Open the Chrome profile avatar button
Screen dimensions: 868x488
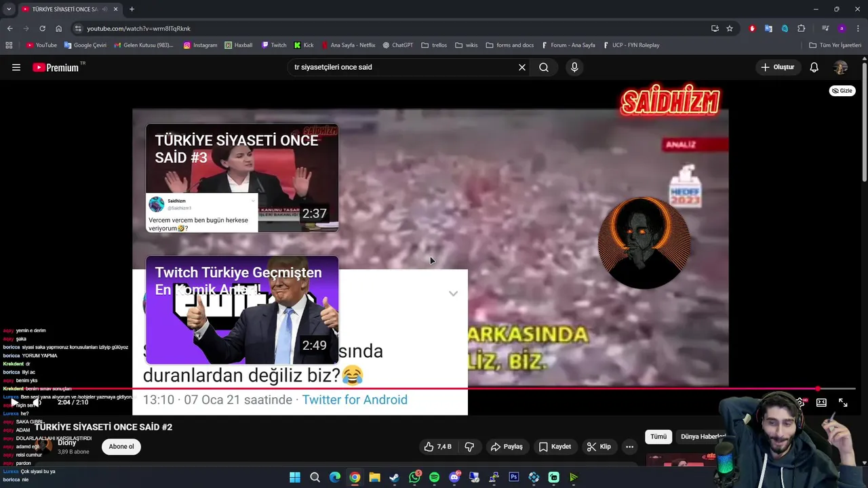842,28
